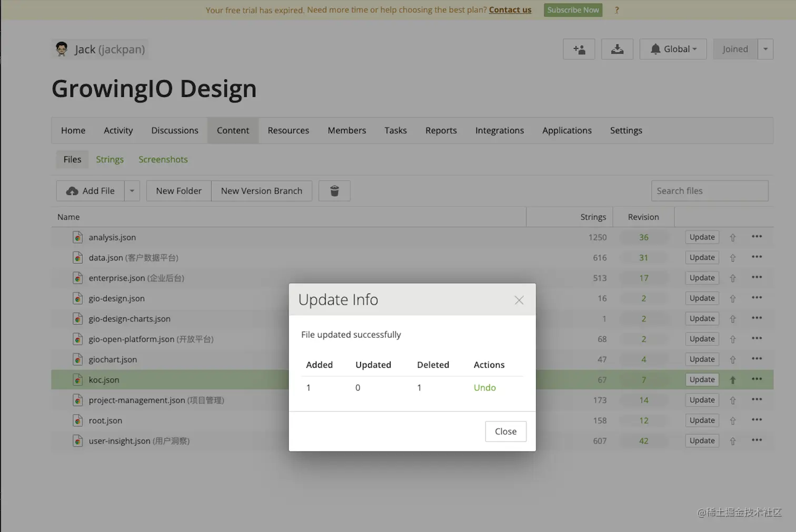Click the Jack (jackpan) profile name
Image resolution: width=796 pixels, height=532 pixels.
(x=110, y=49)
